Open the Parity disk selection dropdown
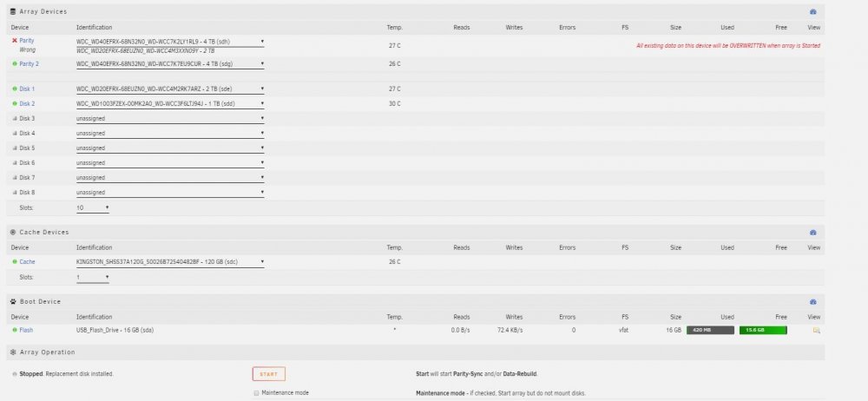Screen dimensions: 868x401 click(170, 42)
